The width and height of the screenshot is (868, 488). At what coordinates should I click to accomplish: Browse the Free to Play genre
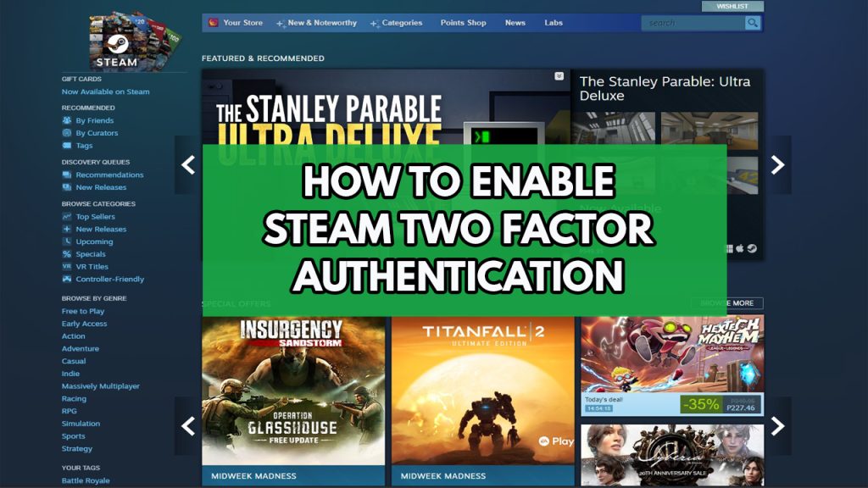click(x=83, y=311)
